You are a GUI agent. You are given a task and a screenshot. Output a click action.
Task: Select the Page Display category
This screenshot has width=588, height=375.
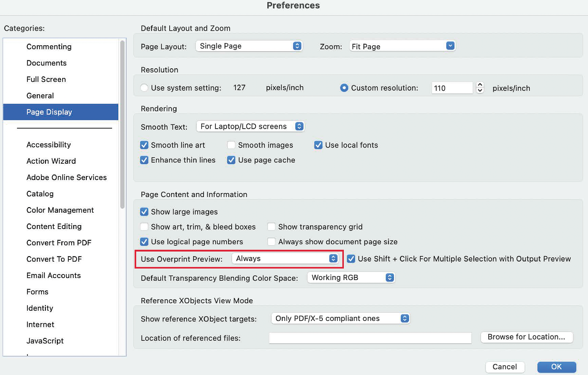point(61,112)
